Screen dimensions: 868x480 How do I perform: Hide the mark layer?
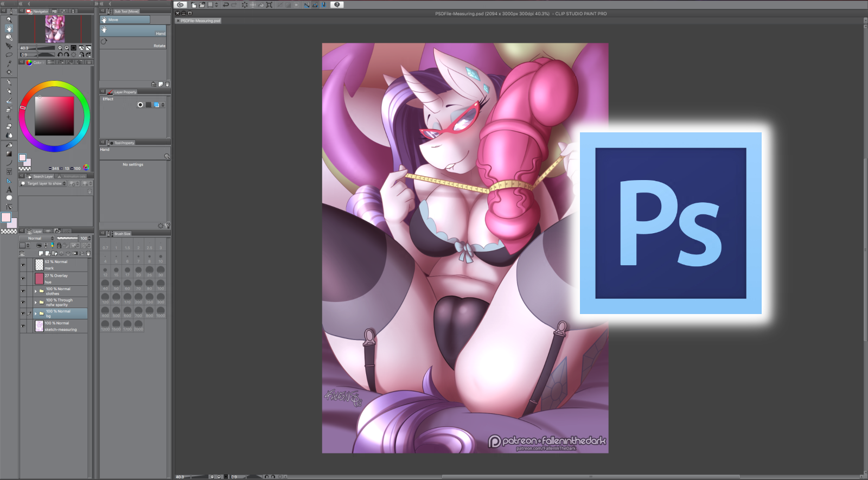point(23,265)
